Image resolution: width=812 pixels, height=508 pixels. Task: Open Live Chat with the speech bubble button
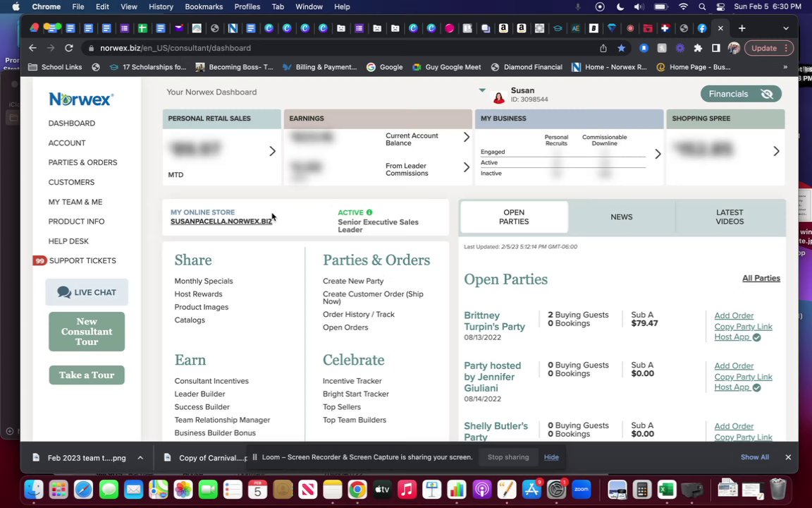pos(87,292)
